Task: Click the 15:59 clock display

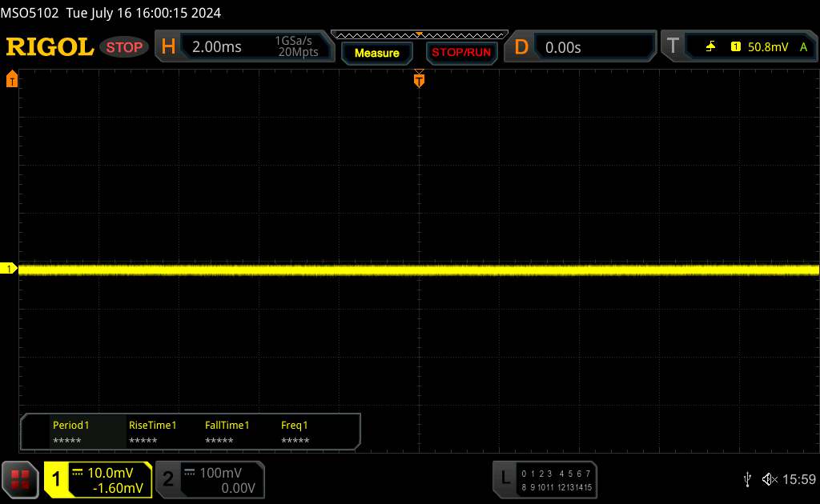Action: tap(798, 479)
